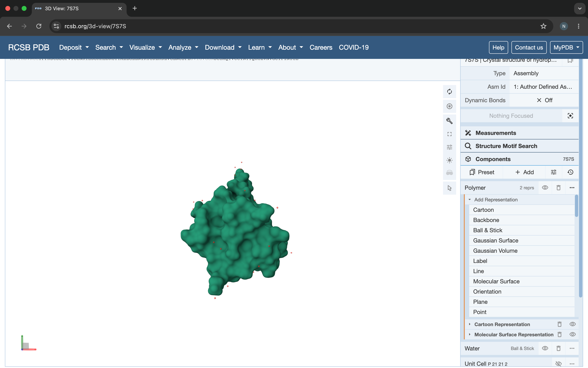This screenshot has width=588, height=368.
Task: Toggle Molecular Surface Representation visibility eye
Action: click(572, 334)
